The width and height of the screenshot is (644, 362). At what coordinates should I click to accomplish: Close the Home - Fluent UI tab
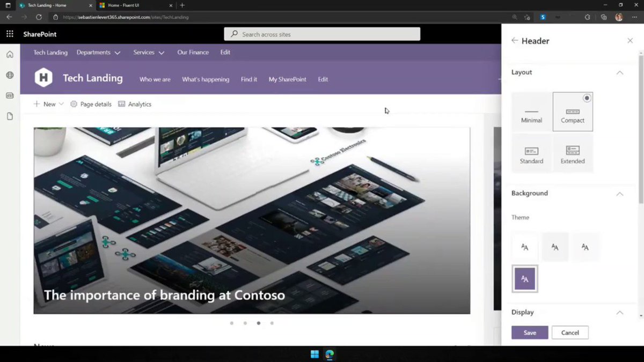pos(171,5)
